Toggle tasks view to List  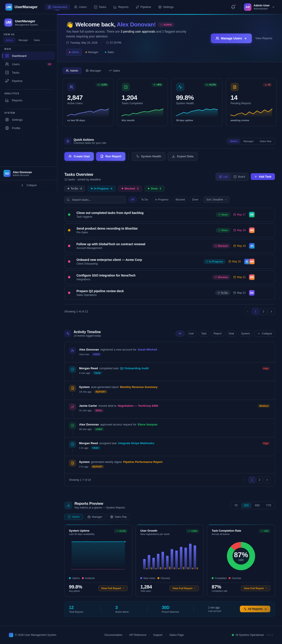pyautogui.click(x=223, y=177)
